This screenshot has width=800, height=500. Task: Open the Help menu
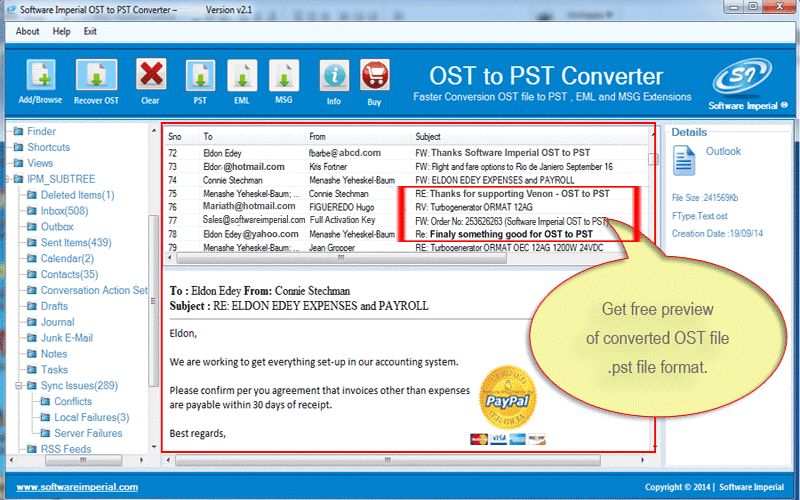[x=61, y=31]
